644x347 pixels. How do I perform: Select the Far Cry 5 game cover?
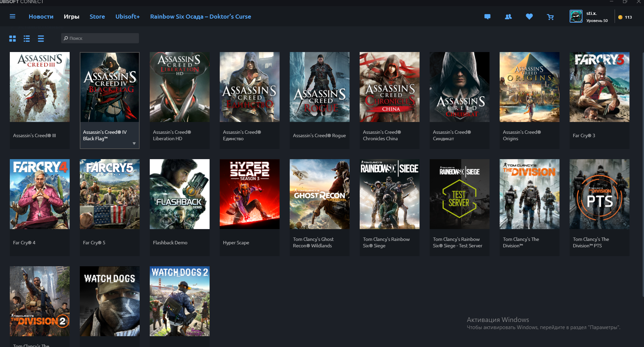point(110,194)
